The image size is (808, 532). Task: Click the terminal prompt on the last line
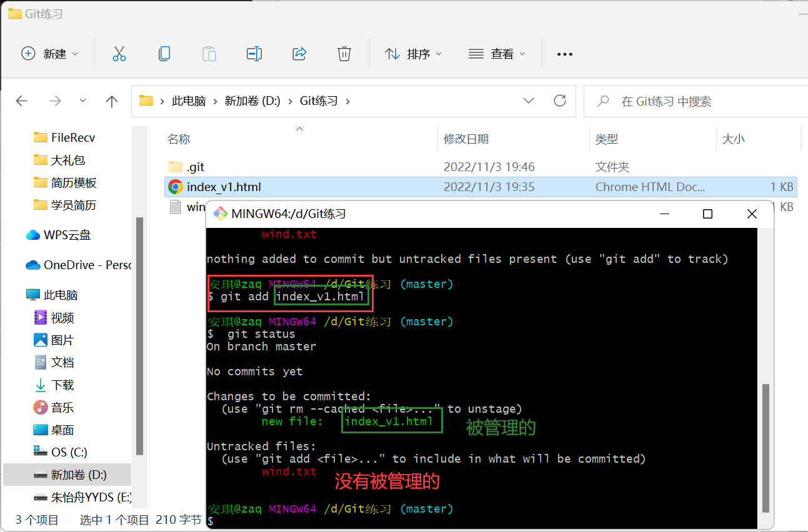coord(211,521)
